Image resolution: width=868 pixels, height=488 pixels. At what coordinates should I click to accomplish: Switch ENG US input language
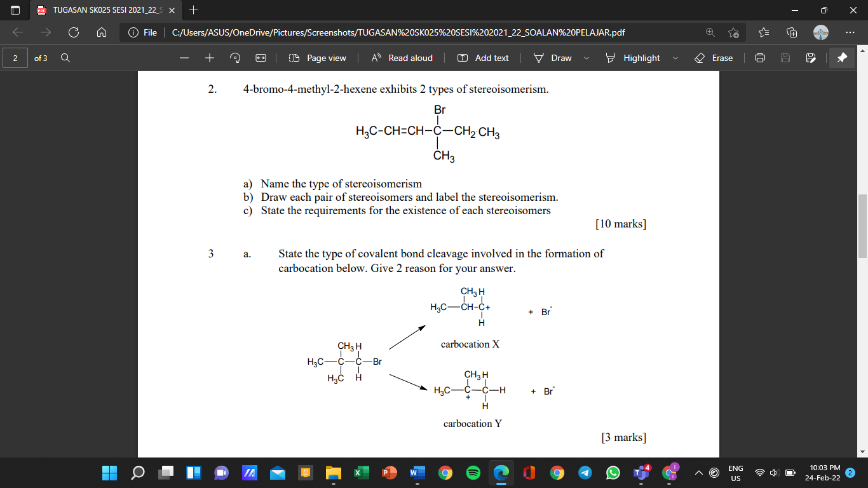tap(735, 473)
